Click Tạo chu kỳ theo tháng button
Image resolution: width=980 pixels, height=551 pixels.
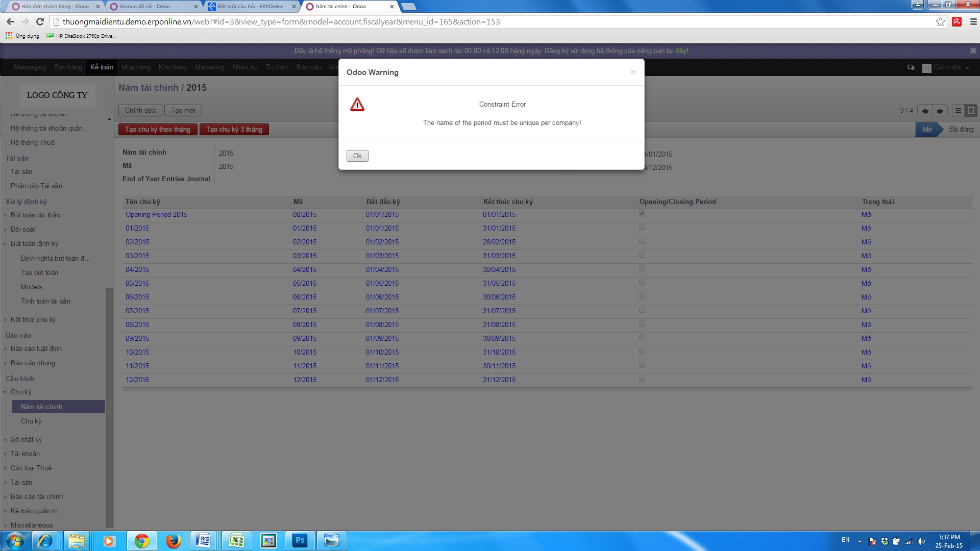tap(158, 130)
